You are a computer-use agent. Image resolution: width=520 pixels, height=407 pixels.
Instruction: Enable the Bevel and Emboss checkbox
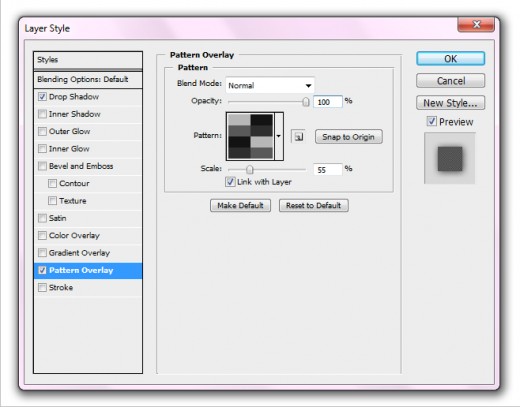click(42, 166)
